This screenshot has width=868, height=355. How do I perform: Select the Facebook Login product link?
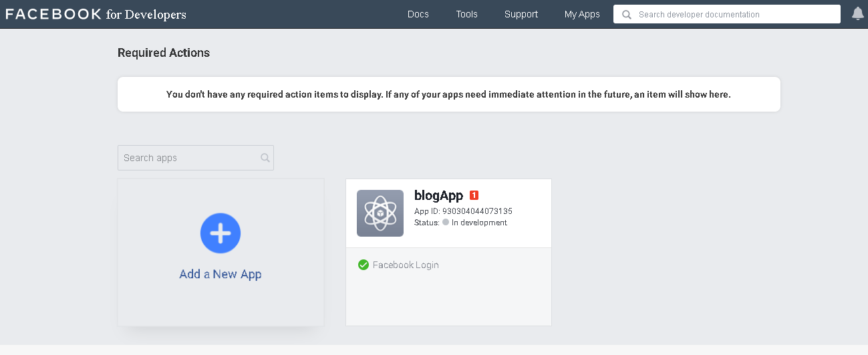406,265
